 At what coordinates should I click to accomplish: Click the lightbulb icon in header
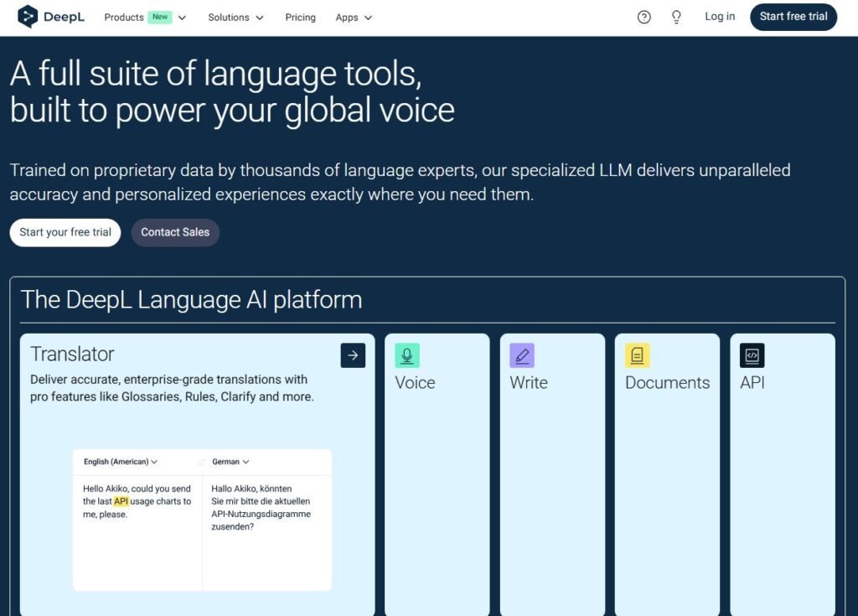click(x=676, y=17)
